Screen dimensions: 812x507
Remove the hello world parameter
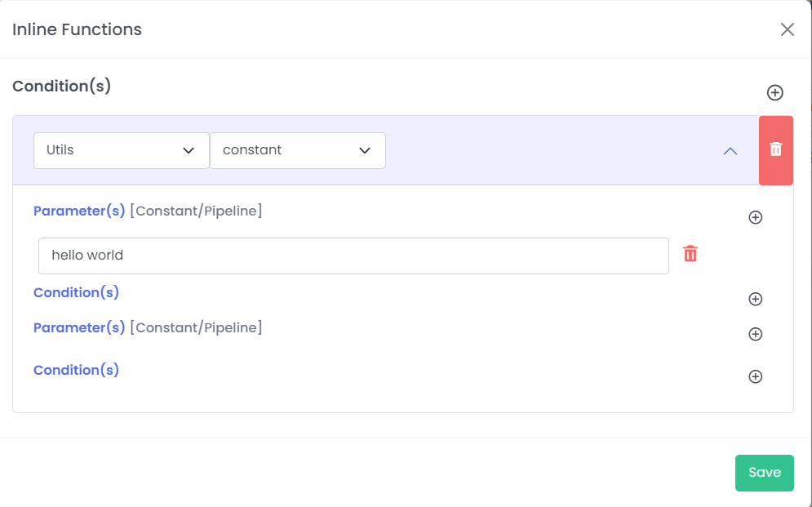690,254
